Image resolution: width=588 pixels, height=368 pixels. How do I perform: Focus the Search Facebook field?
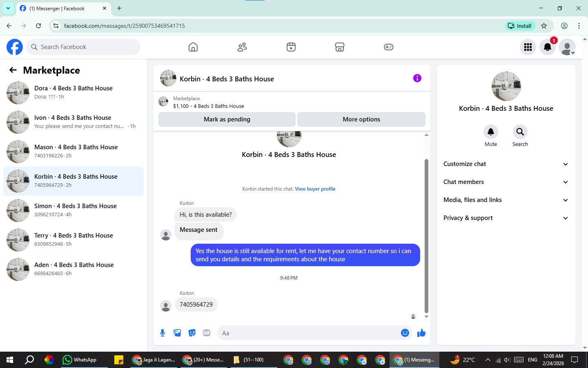tap(83, 47)
